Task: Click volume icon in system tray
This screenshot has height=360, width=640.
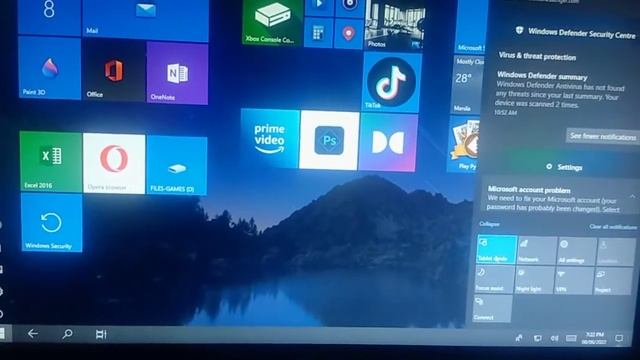Action: coord(554,338)
